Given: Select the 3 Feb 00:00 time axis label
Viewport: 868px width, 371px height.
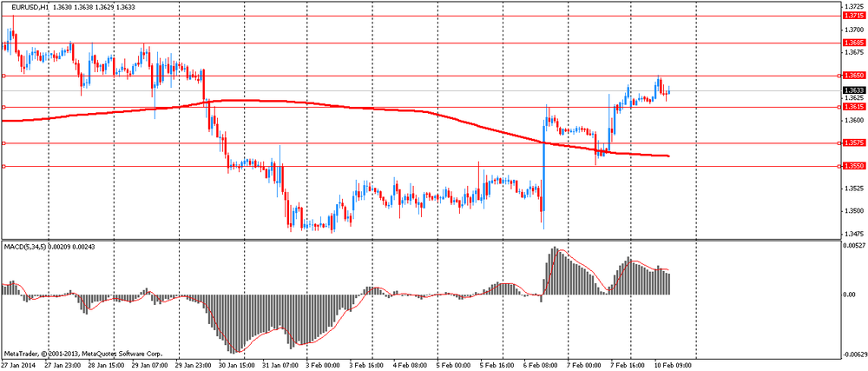Looking at the screenshot, I should click(x=325, y=366).
